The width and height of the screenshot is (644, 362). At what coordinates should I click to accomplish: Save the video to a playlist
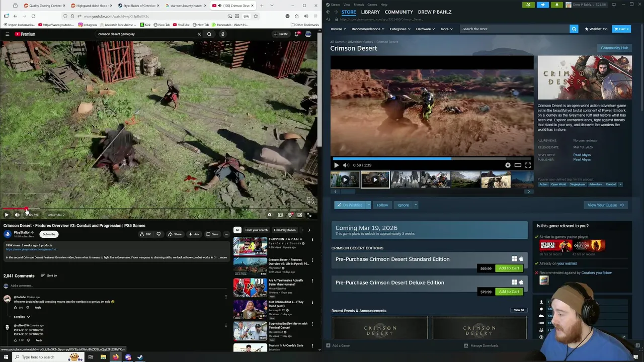212,234
